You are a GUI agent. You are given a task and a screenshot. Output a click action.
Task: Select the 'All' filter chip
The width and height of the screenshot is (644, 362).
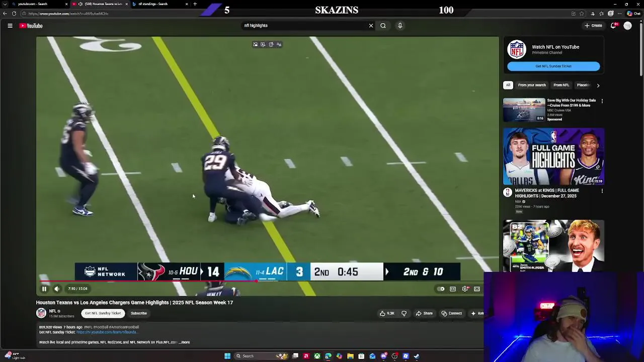(x=508, y=85)
